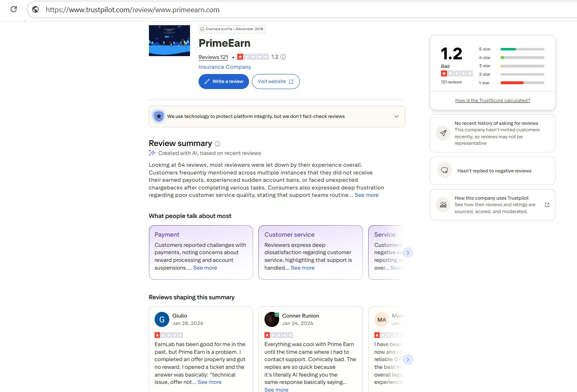
Task: Click the speech bubble icon for negative replies
Action: (x=444, y=171)
